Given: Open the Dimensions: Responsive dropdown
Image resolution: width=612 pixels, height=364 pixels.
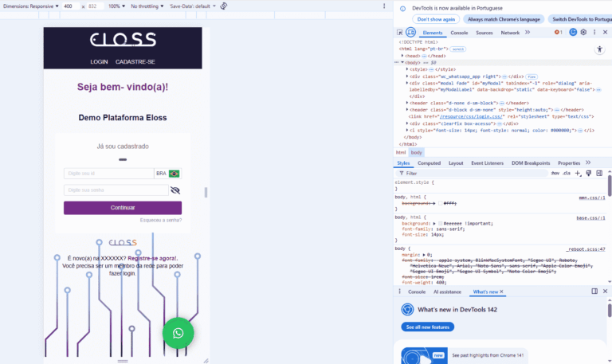Looking at the screenshot, I should (x=30, y=6).
